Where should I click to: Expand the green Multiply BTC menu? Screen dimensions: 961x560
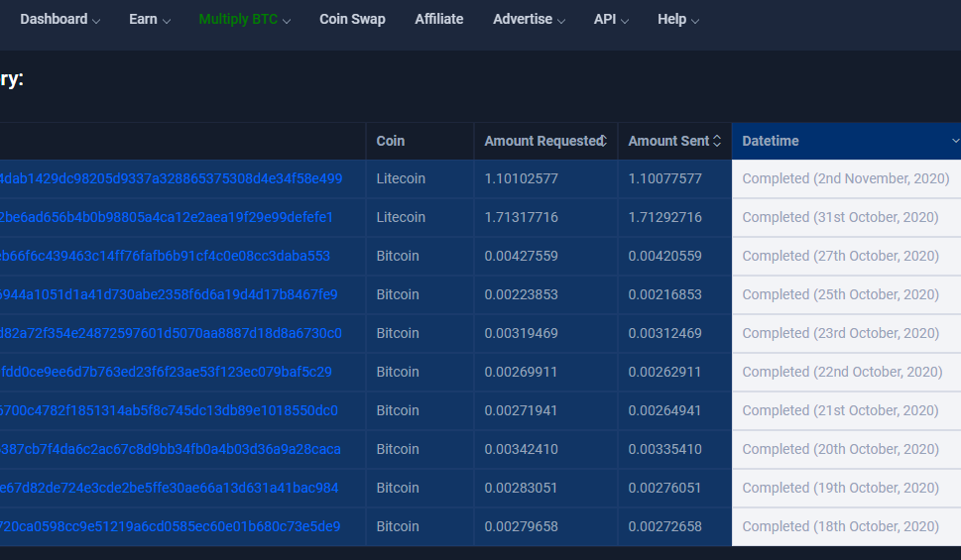pyautogui.click(x=244, y=20)
